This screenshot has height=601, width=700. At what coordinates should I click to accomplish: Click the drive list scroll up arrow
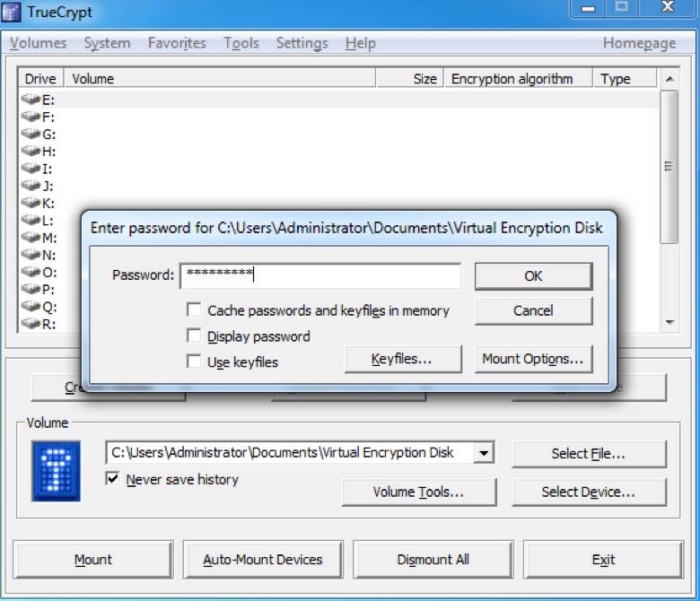pyautogui.click(x=669, y=79)
